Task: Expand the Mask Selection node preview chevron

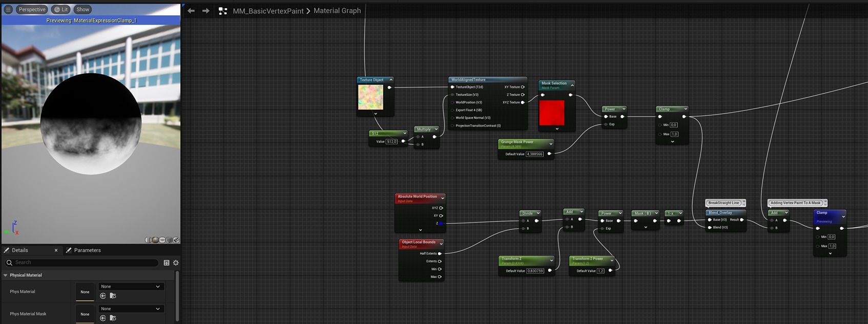Action: [557, 129]
